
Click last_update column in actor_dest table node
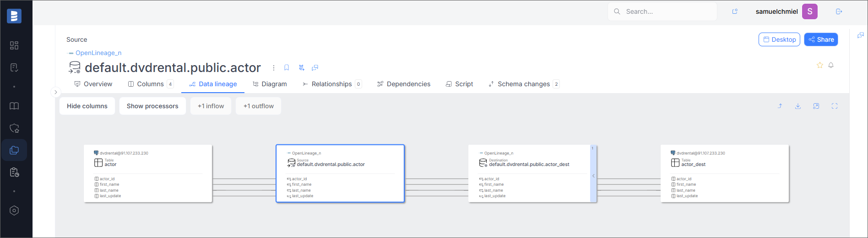point(687,196)
